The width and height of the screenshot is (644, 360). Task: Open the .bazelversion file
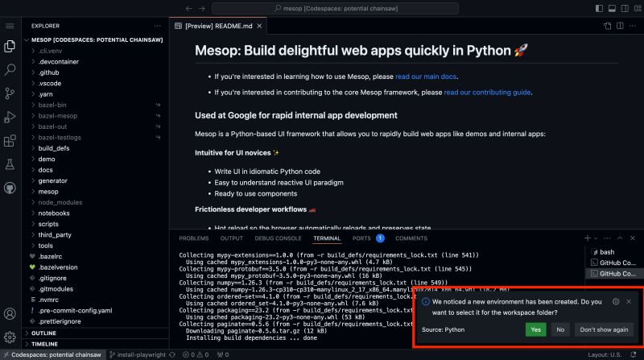(95, 267)
